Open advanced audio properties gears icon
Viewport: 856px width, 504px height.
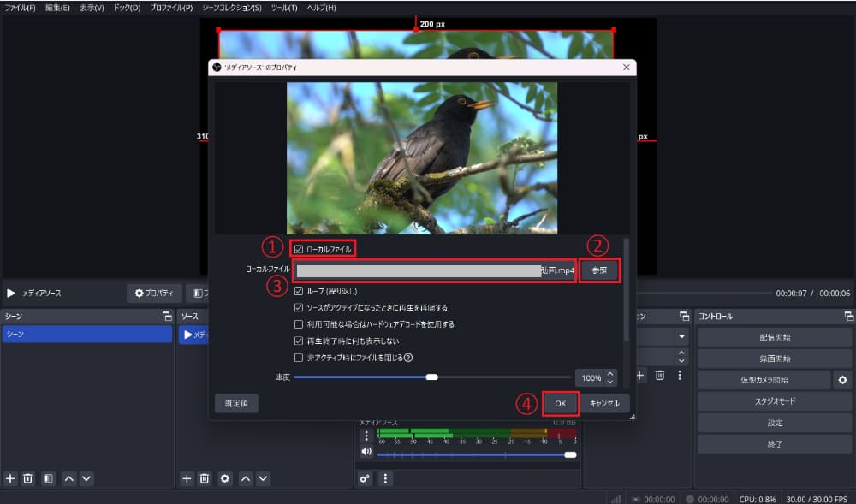(x=366, y=478)
